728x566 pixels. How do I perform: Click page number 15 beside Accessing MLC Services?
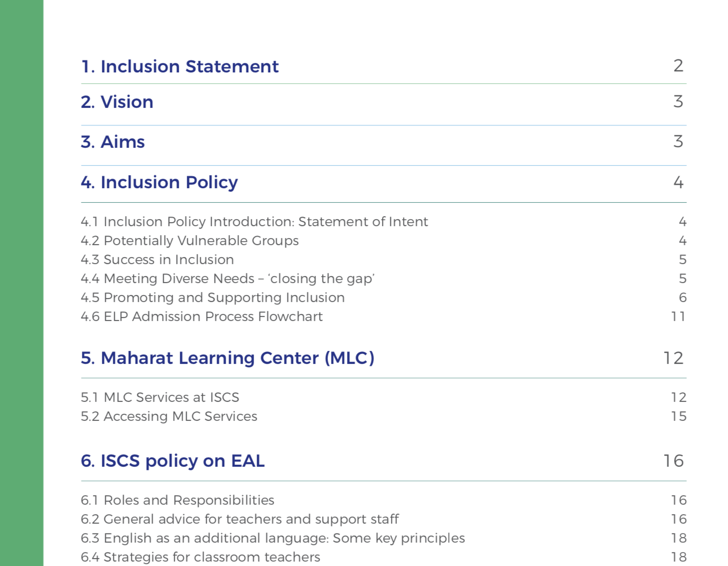coord(679,416)
